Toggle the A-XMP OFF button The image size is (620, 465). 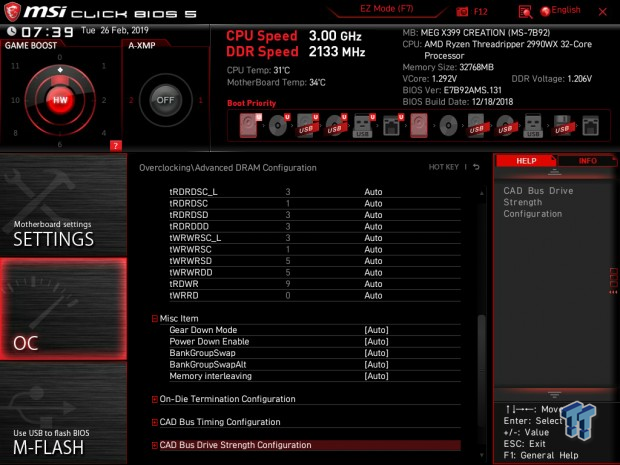[165, 100]
